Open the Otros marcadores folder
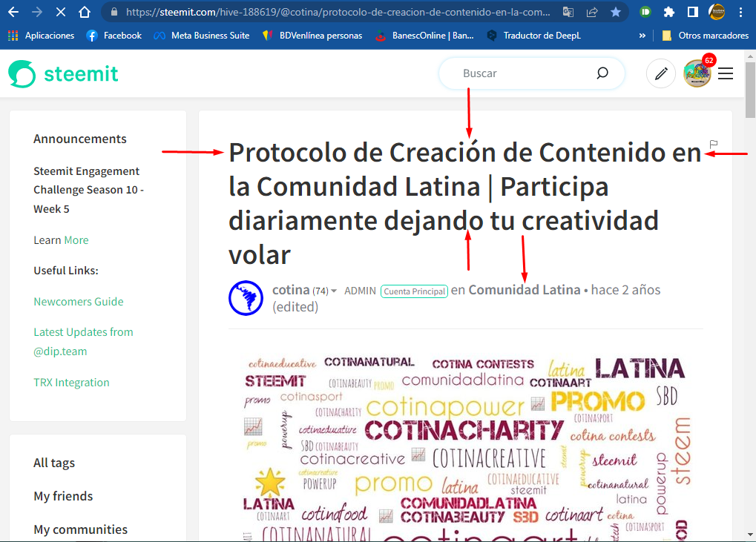The width and height of the screenshot is (756, 542). (x=706, y=35)
